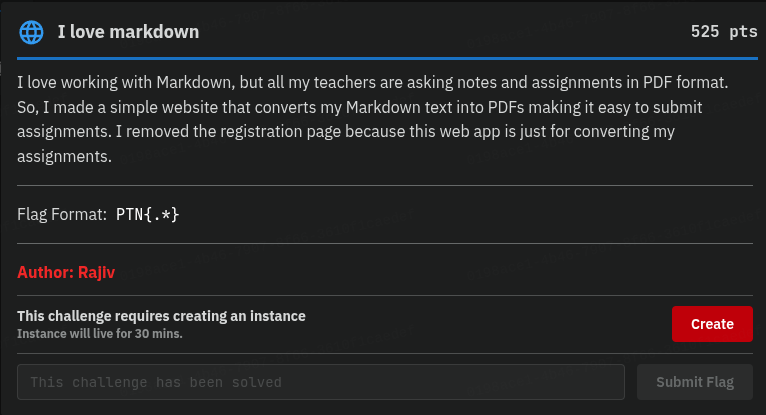766x415 pixels.
Task: Click the 'Flag Format:' label
Action: (62, 214)
